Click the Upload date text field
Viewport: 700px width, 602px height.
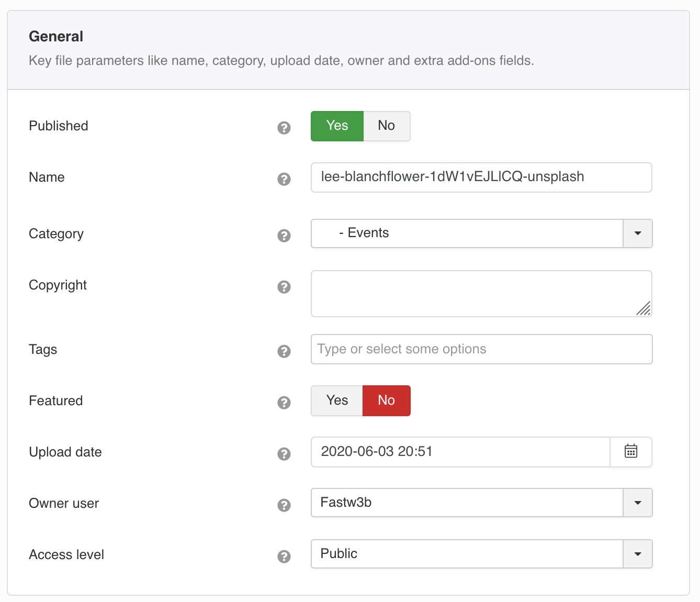click(x=460, y=452)
